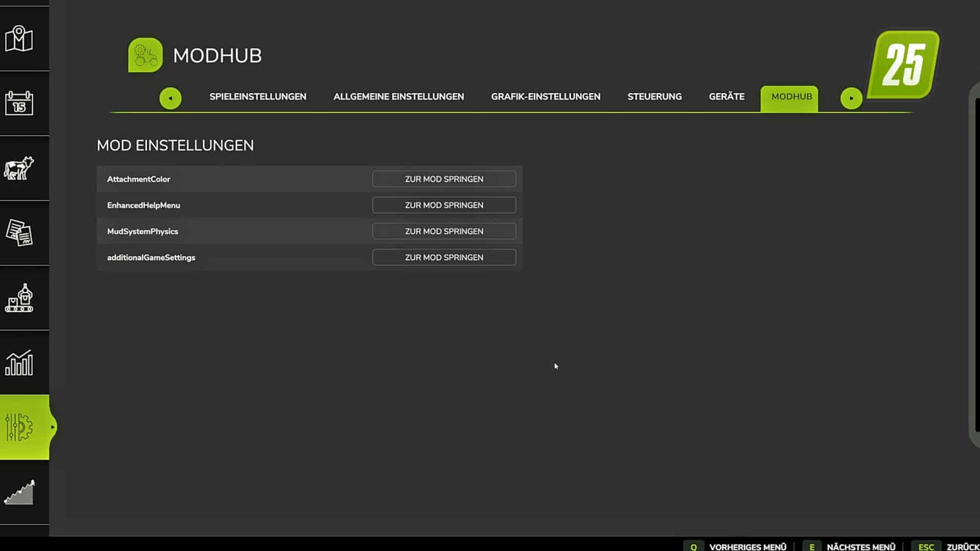Open the prices bar chart icon

click(x=19, y=363)
